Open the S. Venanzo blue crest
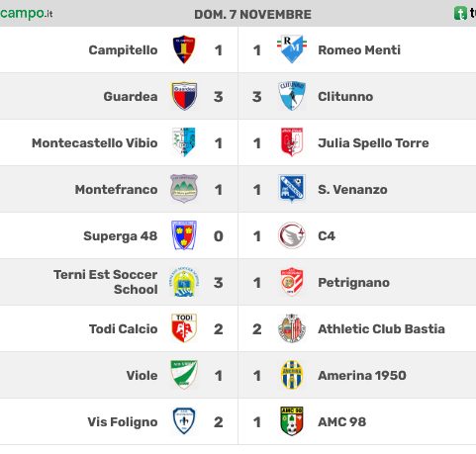 tap(292, 188)
